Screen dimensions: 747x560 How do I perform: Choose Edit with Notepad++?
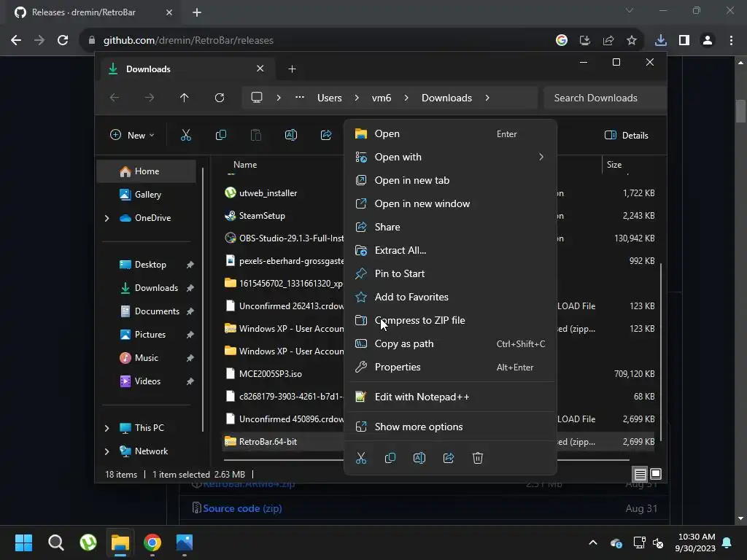(450, 397)
